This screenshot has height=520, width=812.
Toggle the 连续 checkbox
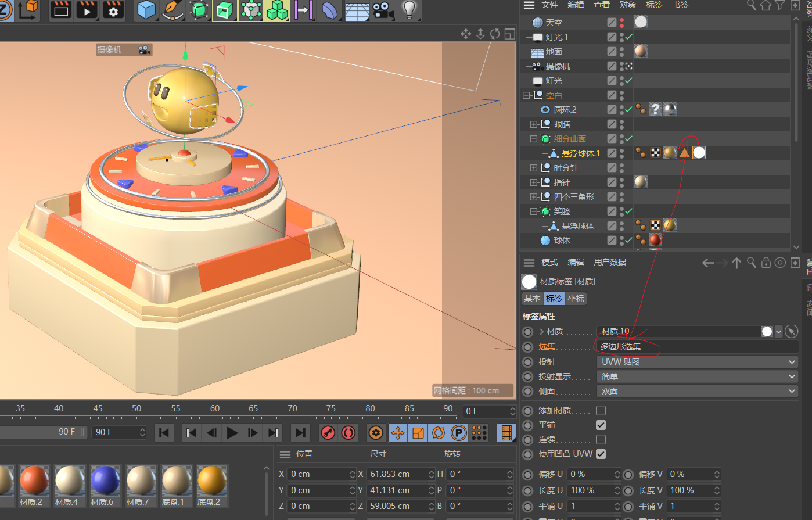tap(601, 440)
